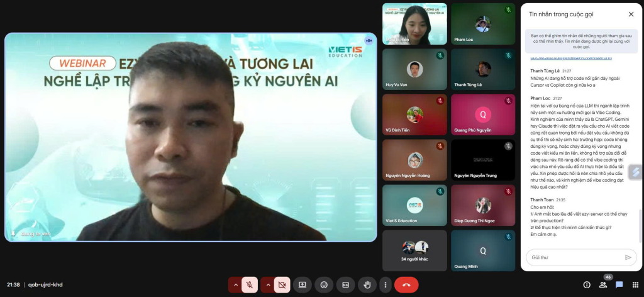Click sender name Thanh Toan in chat

point(542,199)
